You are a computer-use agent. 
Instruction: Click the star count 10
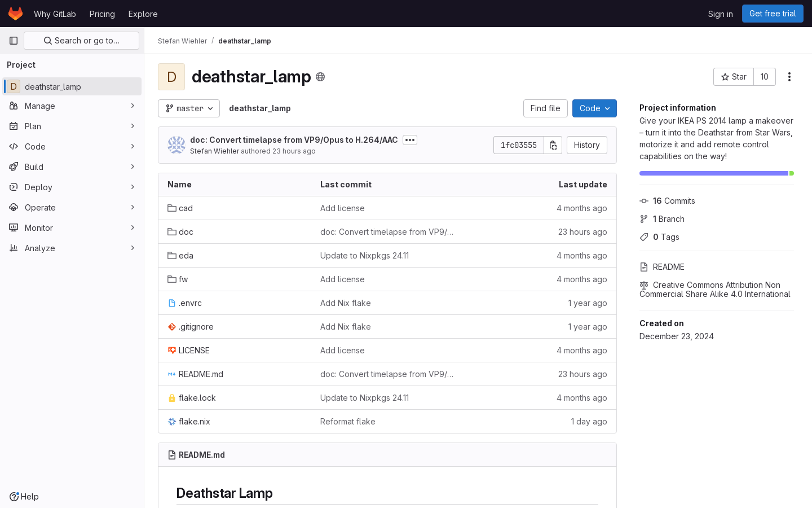click(x=765, y=77)
